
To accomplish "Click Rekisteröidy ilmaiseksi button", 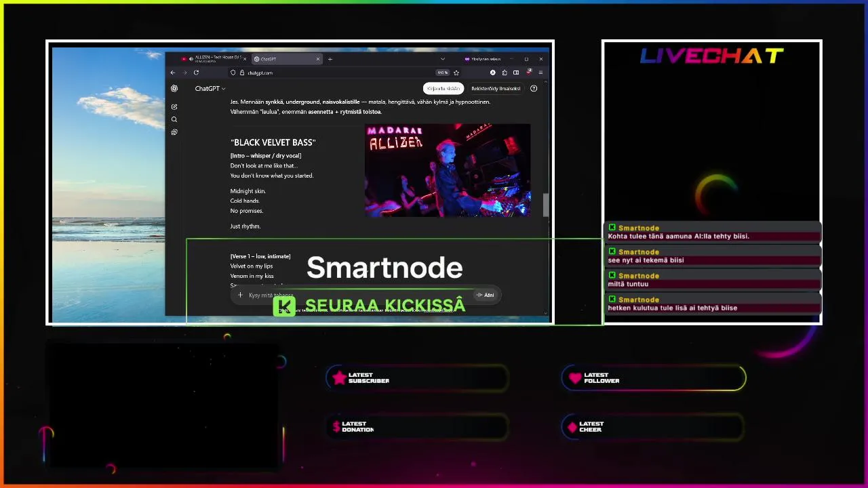I will pos(496,89).
